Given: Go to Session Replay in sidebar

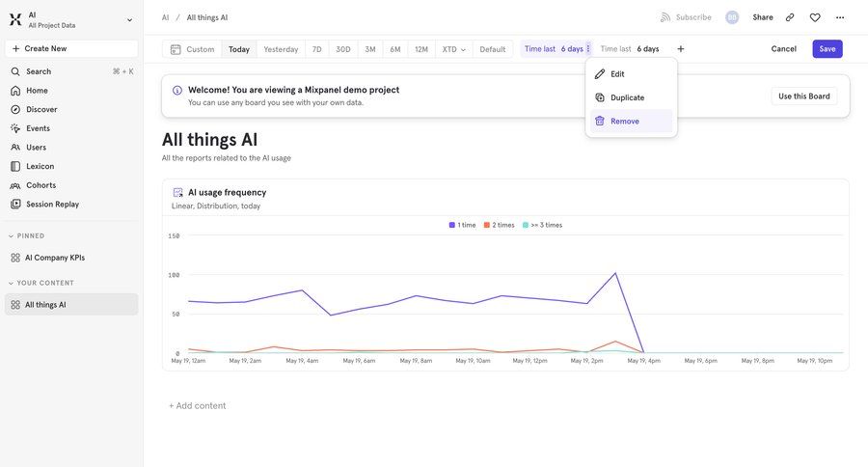Looking at the screenshot, I should [x=52, y=205].
